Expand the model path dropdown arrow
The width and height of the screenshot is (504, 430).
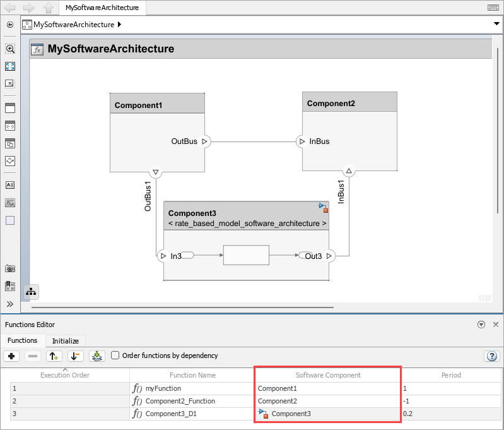point(496,24)
